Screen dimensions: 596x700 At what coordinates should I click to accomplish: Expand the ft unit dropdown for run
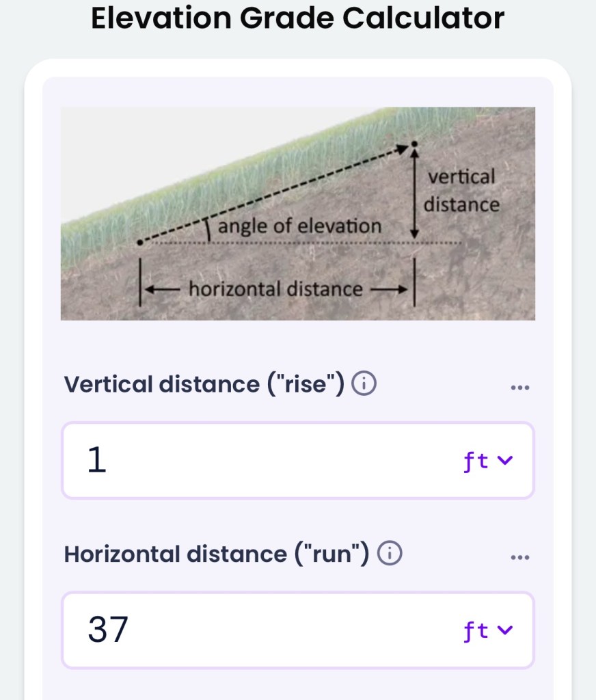click(x=487, y=630)
